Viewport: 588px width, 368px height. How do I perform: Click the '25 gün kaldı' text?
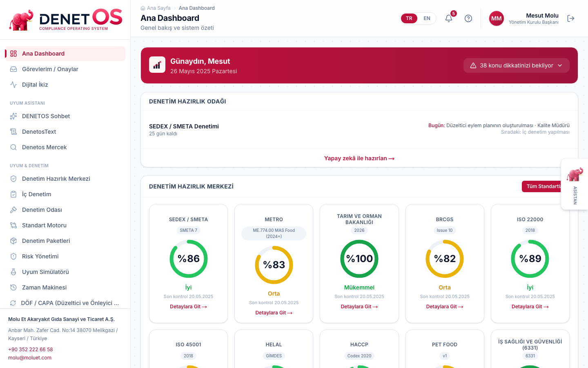click(163, 134)
